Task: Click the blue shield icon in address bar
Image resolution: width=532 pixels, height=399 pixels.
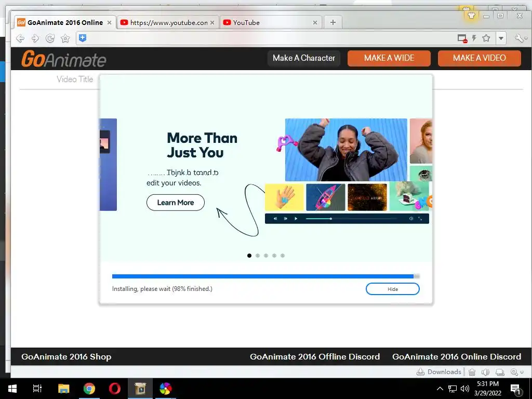Action: 83,38
